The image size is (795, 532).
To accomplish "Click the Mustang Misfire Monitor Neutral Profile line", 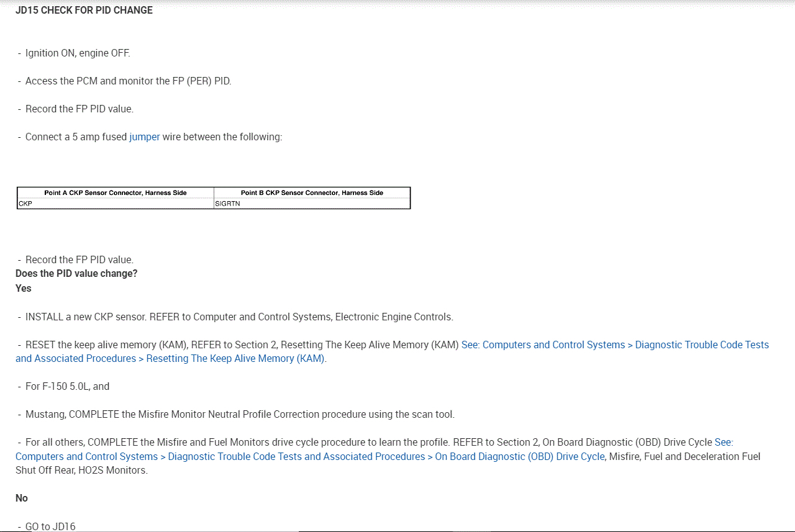I will [240, 415].
